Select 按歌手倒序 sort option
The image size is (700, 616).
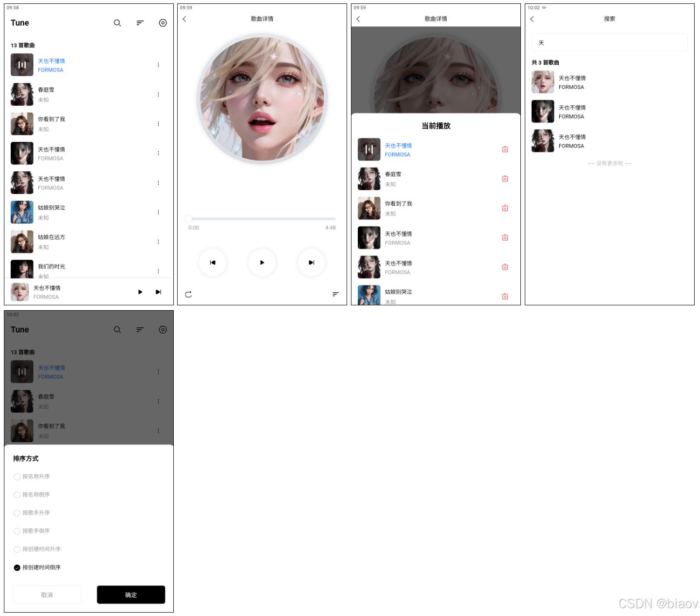32,531
